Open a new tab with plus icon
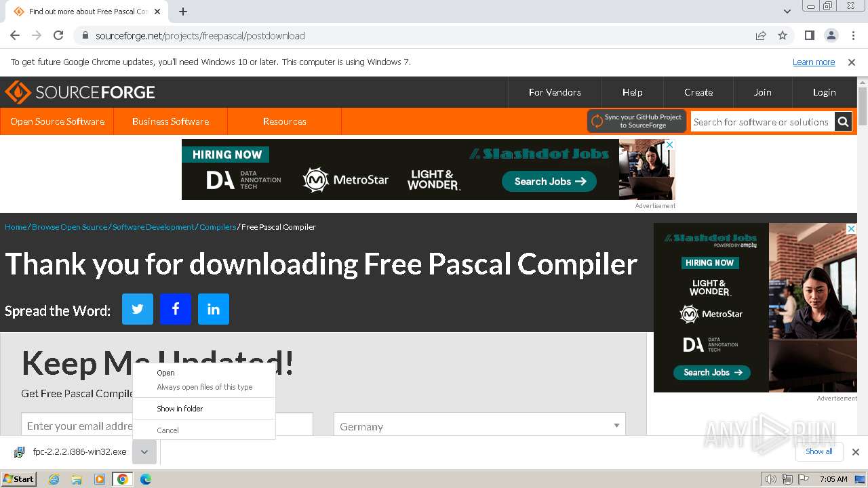868x488 pixels. point(183,12)
